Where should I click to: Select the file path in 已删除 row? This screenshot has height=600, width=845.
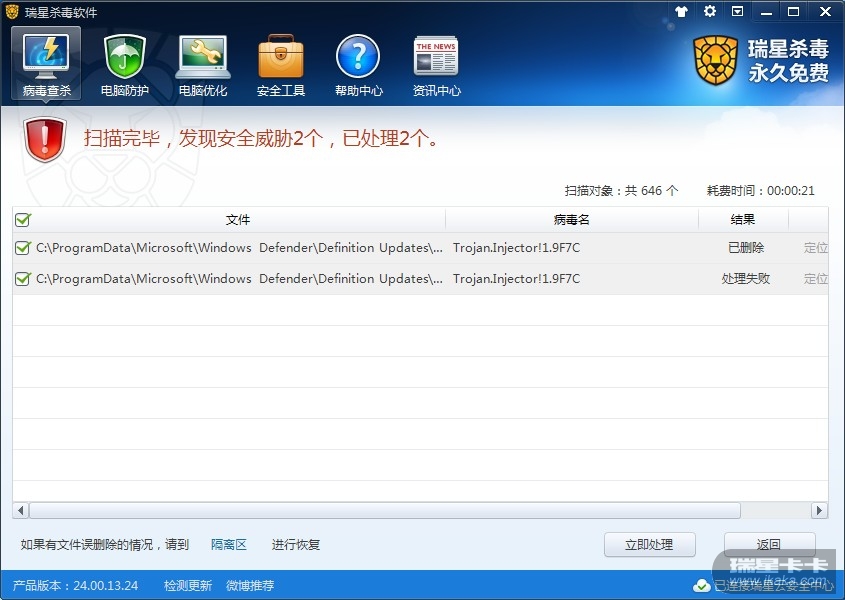tap(239, 247)
